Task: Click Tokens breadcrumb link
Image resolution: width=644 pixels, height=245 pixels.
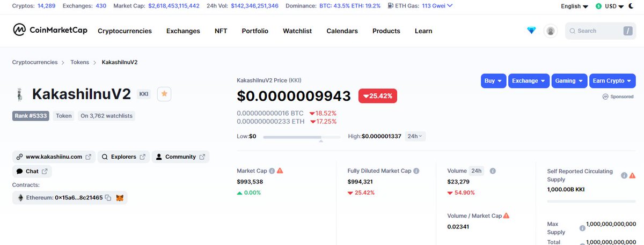Action: click(79, 62)
